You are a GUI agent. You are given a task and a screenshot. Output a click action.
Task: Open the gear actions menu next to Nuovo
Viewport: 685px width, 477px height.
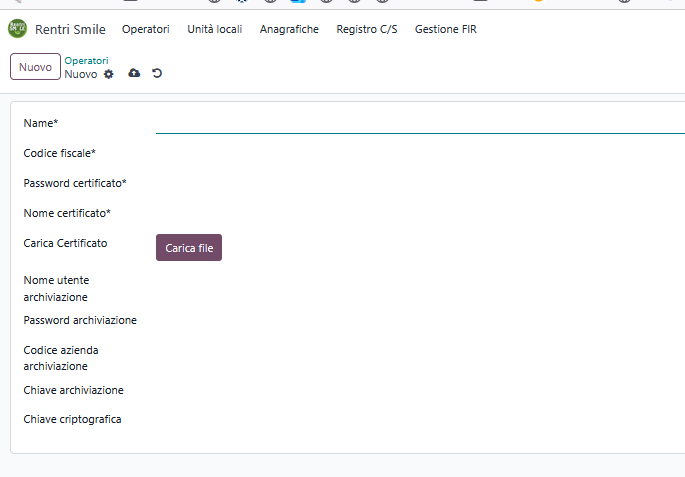pyautogui.click(x=108, y=74)
